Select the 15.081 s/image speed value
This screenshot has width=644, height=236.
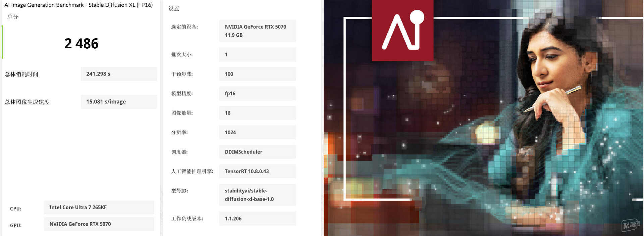119,102
